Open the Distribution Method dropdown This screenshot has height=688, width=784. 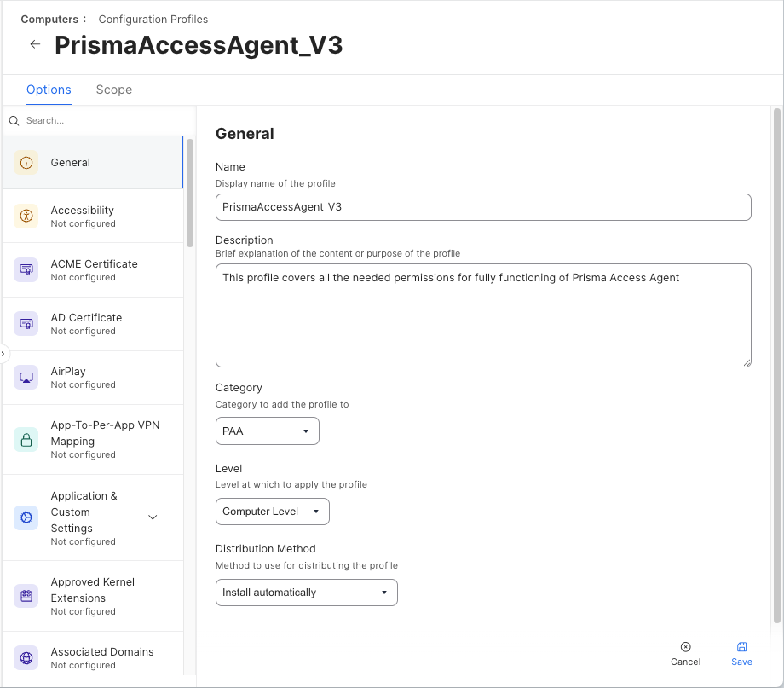pyautogui.click(x=306, y=593)
